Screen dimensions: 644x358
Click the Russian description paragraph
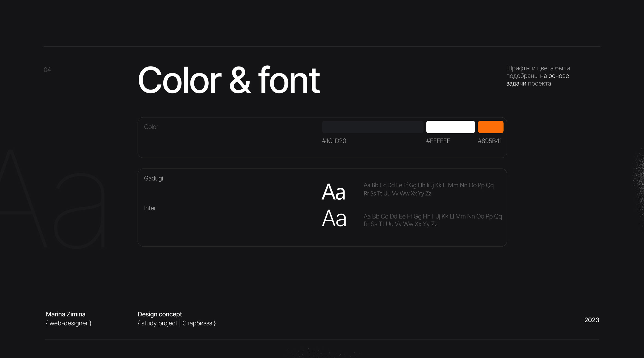tap(538, 76)
